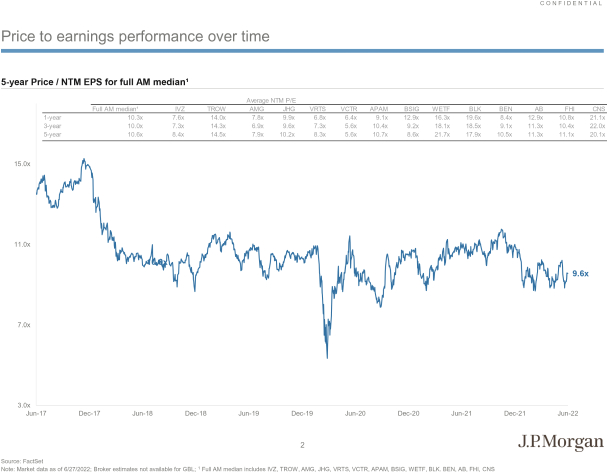
Task: Select the CONFIDENTIAL label at top
Action: point(572,3)
